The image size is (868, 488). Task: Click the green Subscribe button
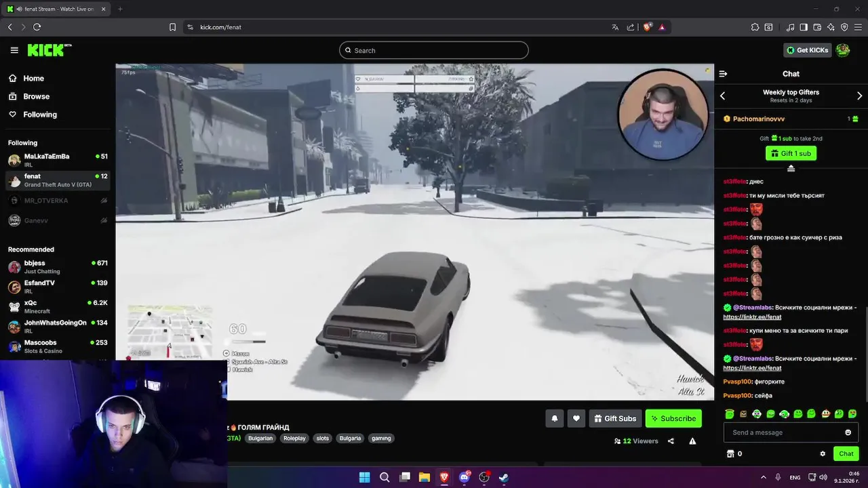(673, 419)
